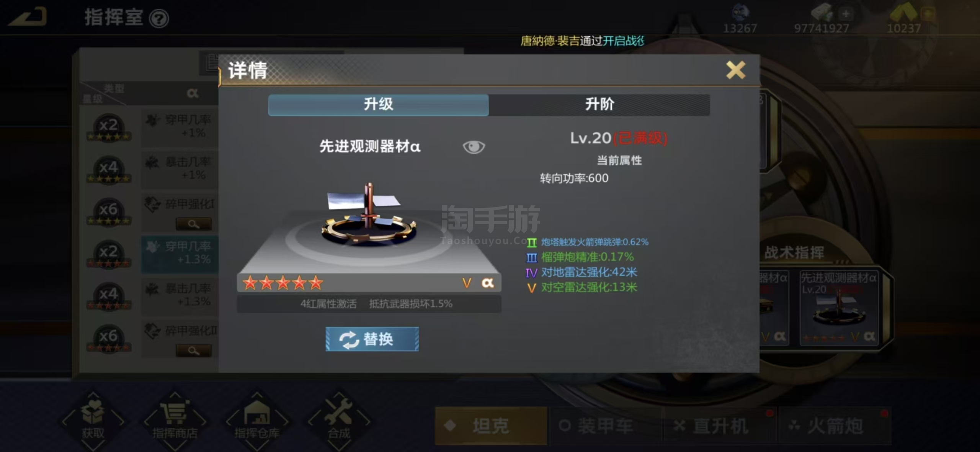Select the 穿甲几率 +1.3% set bonus
980x452 pixels.
(x=180, y=253)
